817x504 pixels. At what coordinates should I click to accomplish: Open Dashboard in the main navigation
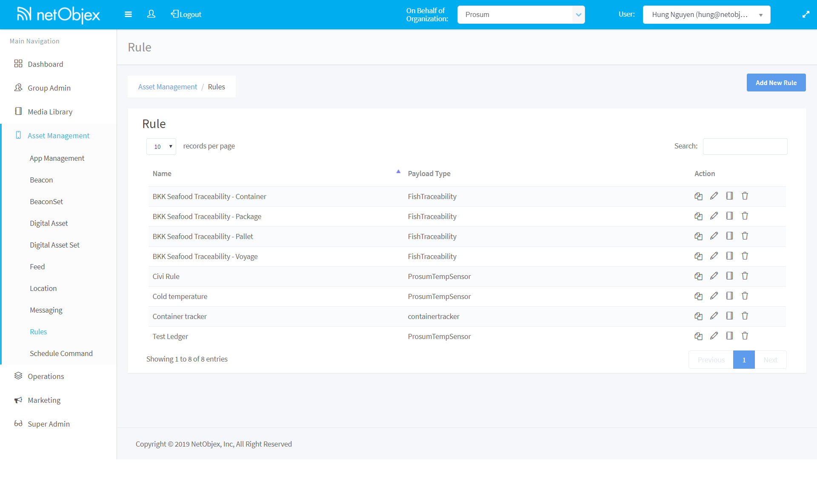(45, 64)
